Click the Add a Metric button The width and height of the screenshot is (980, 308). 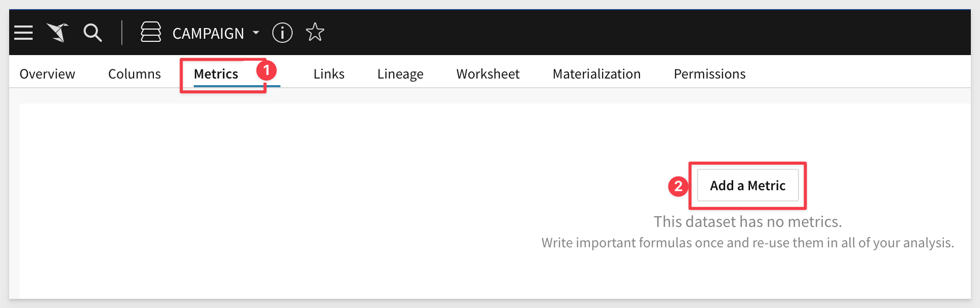tap(748, 186)
